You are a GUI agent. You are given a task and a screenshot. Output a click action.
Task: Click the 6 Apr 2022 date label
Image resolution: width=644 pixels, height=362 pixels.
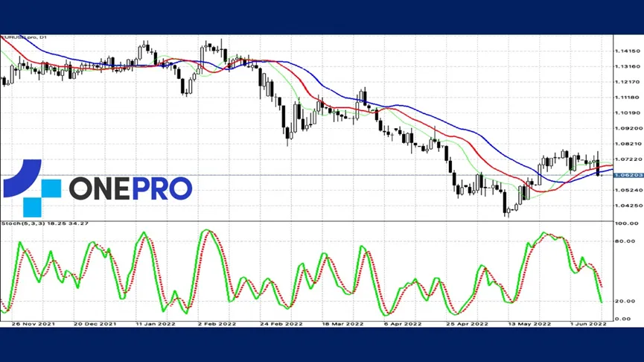click(403, 324)
